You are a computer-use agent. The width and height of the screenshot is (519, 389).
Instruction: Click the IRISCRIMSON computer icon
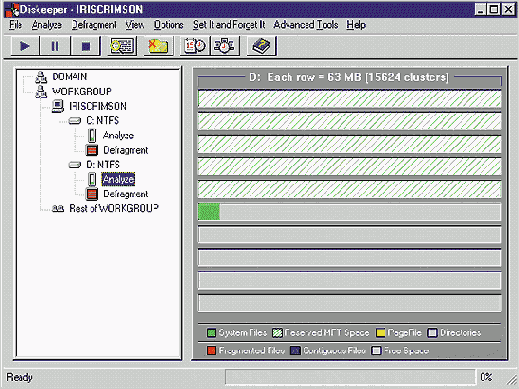tap(58, 106)
